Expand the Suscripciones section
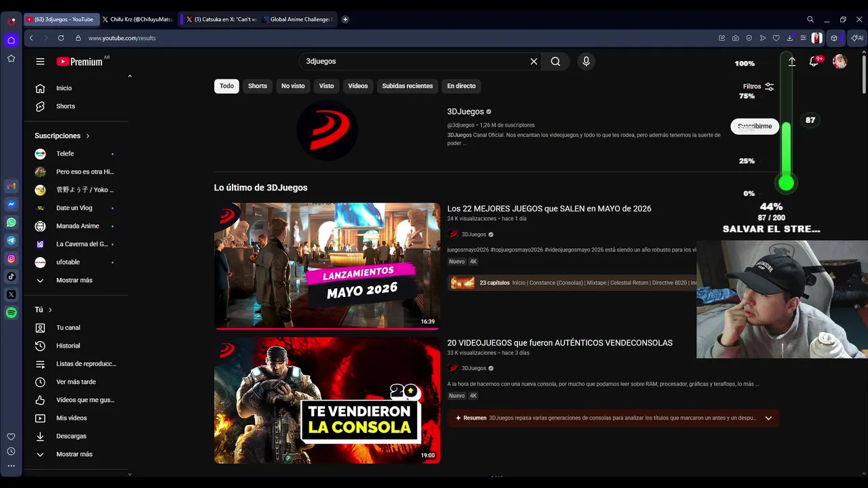868x488 pixels. tap(62, 136)
